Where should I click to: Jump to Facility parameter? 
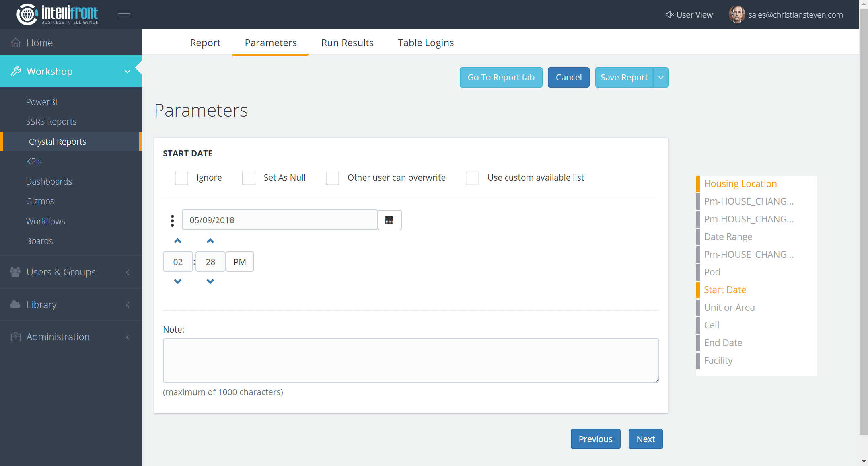point(718,361)
